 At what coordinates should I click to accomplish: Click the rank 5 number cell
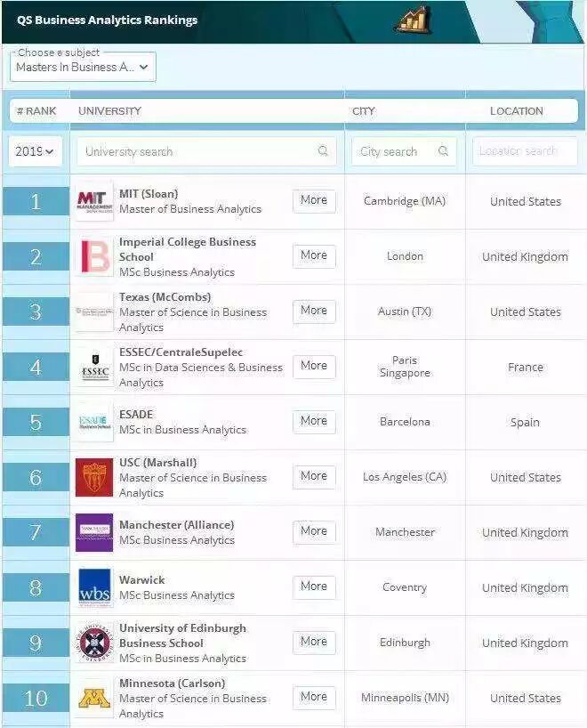(x=36, y=423)
